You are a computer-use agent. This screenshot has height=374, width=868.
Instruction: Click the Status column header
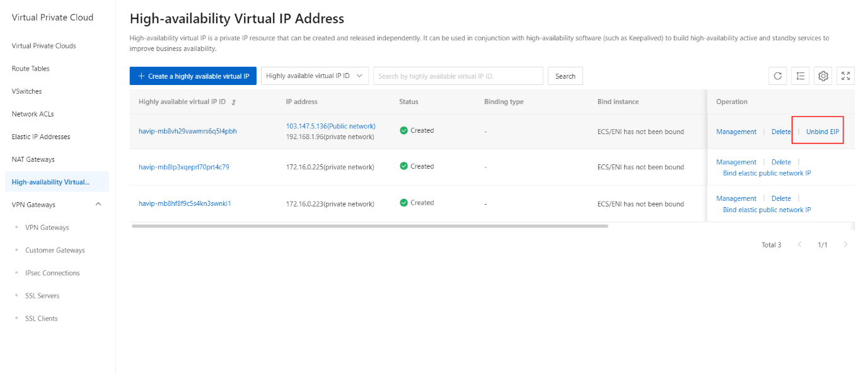408,101
